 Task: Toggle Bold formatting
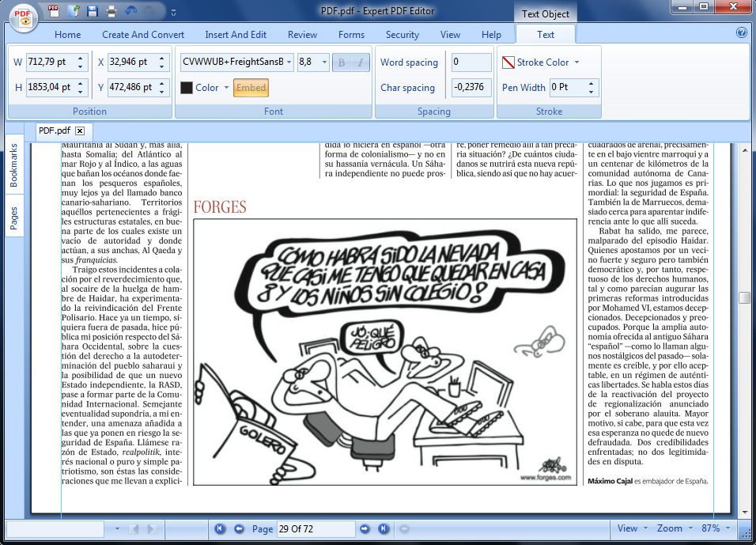pyautogui.click(x=342, y=62)
